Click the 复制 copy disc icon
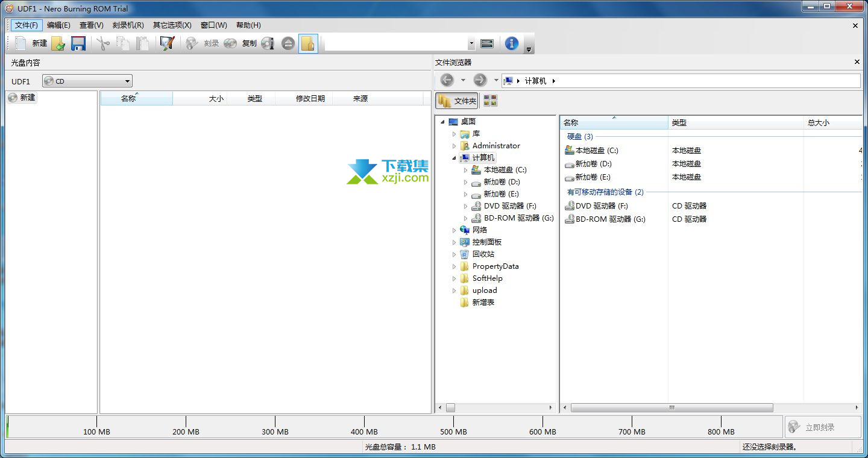Image resolution: width=868 pixels, height=458 pixels. [x=230, y=43]
